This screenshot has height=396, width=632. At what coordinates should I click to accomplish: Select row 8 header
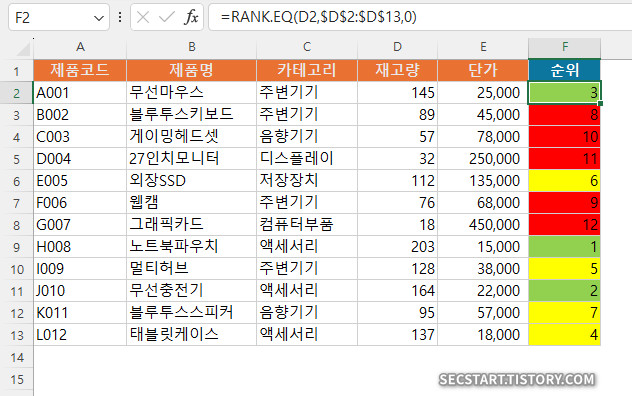(17, 225)
